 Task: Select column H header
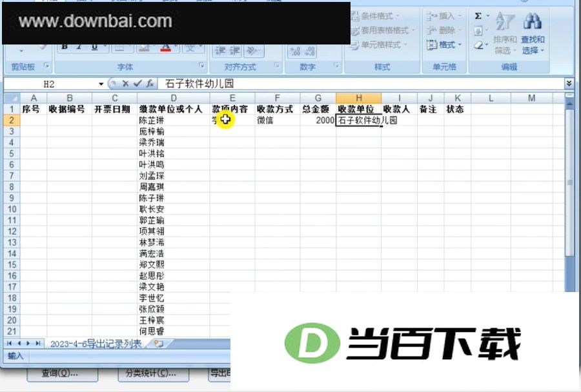pyautogui.click(x=359, y=98)
